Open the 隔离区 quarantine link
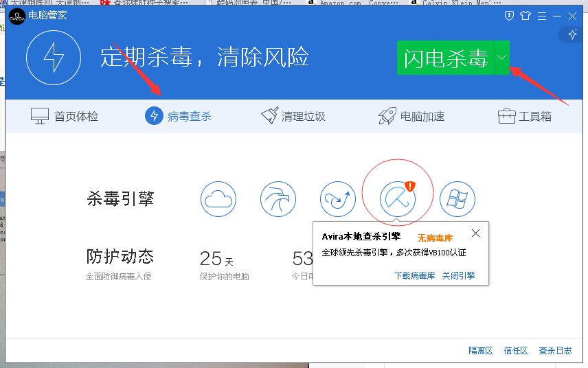The image size is (588, 368). 481,350
